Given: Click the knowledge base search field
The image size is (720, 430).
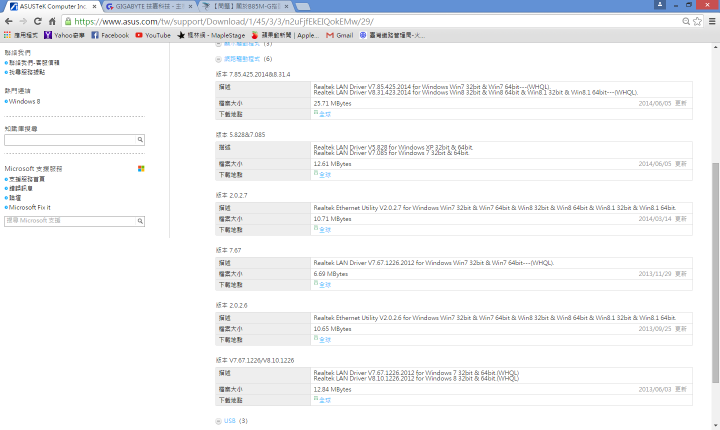Looking at the screenshot, I should pos(70,140).
